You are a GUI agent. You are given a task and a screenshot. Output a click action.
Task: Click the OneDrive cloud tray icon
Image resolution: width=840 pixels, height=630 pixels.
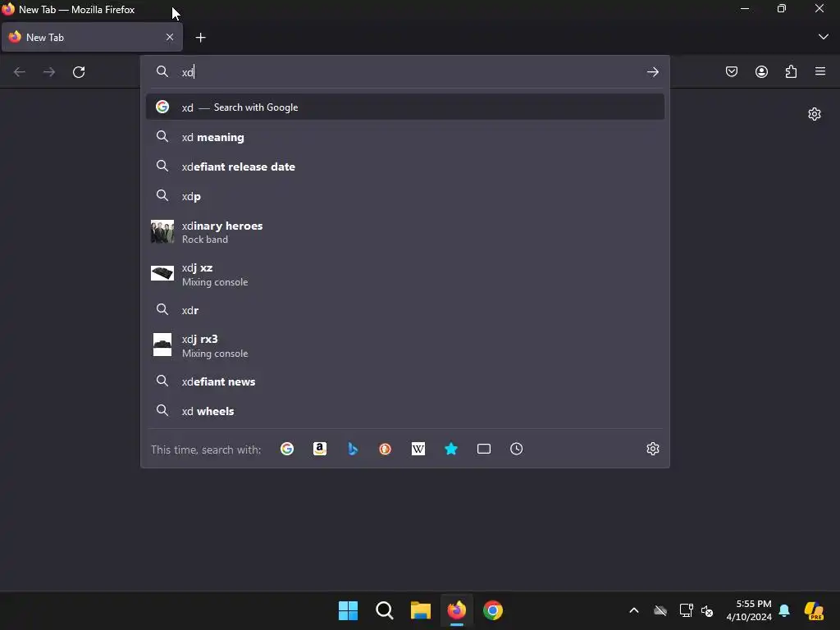(x=660, y=610)
